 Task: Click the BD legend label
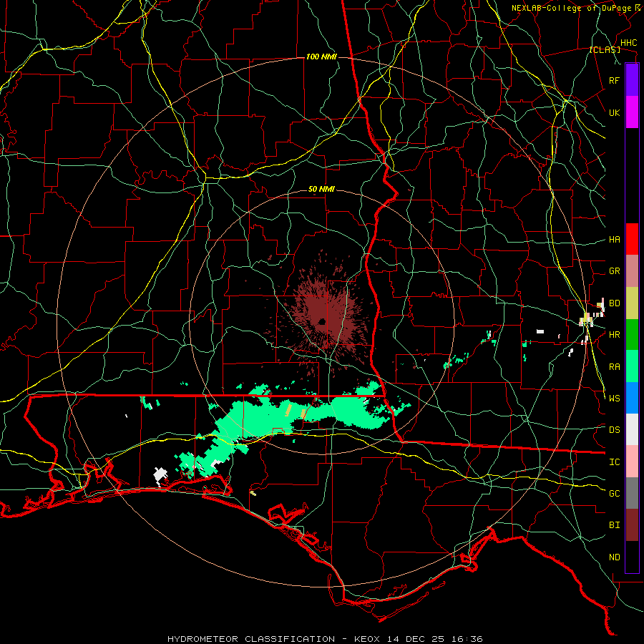[614, 303]
